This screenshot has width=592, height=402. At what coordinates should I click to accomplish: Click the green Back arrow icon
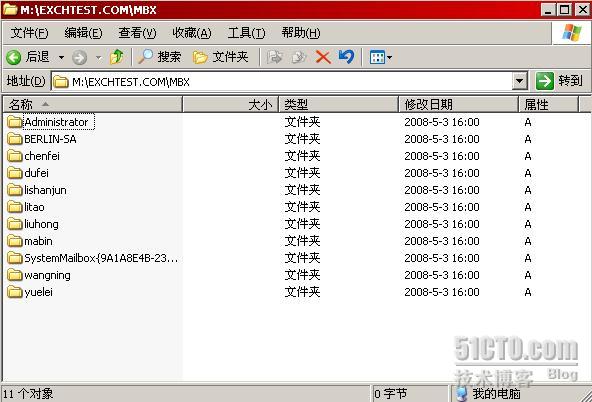pyautogui.click(x=14, y=57)
